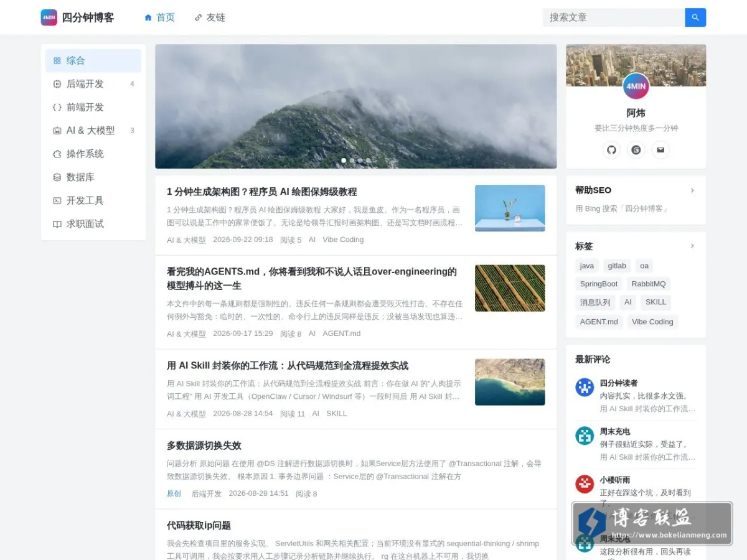Click 小楼听雨 commenter avatar
This screenshot has height=560, width=747.
585,484
